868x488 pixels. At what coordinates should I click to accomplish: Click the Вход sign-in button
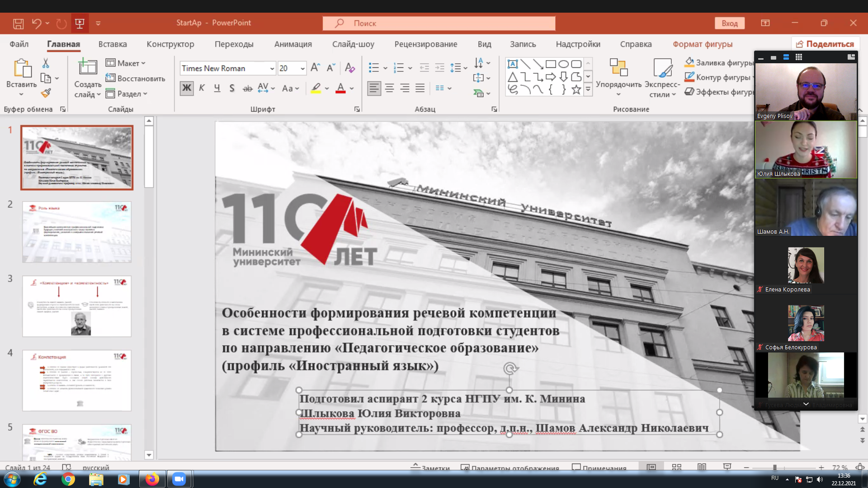pyautogui.click(x=729, y=23)
